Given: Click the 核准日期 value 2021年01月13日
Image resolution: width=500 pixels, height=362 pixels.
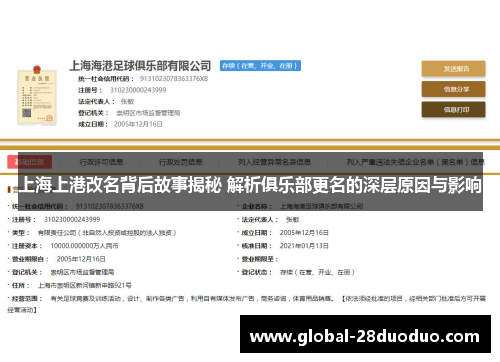Looking at the screenshot, I should tap(304, 246).
